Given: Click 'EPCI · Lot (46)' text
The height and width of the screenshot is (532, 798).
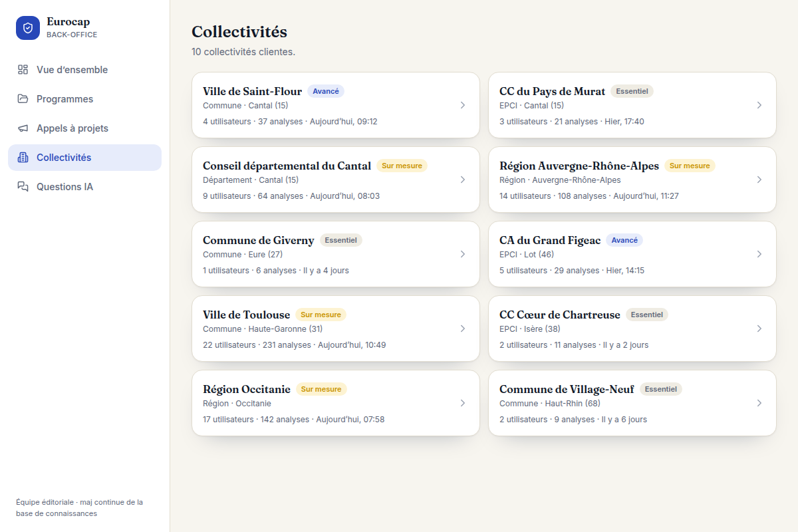Looking at the screenshot, I should pos(527,255).
